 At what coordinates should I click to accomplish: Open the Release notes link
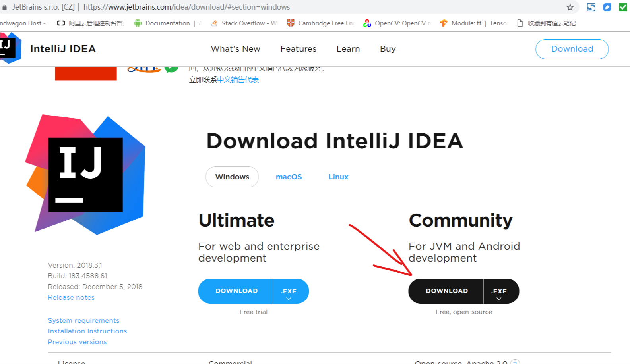pyautogui.click(x=71, y=297)
